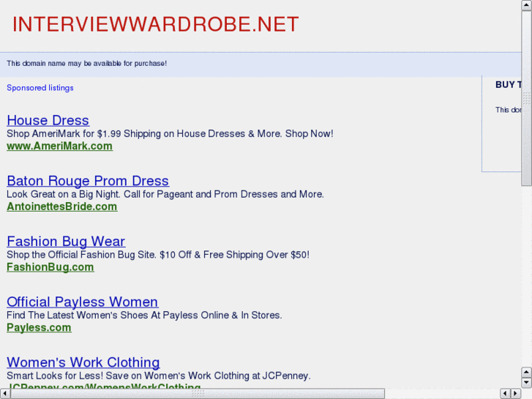Open the House Dress sponsored link
Viewport: 532px width, 399px height.
48,121
